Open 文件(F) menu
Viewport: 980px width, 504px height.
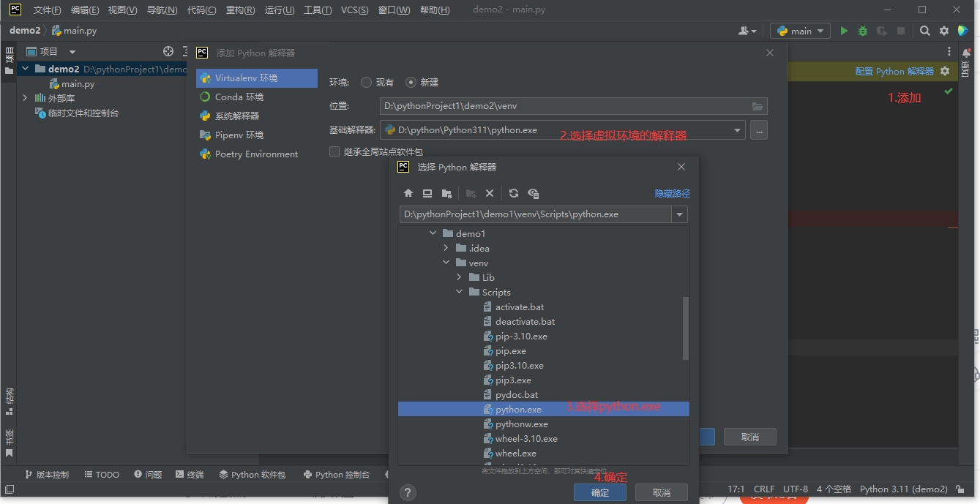click(x=47, y=10)
